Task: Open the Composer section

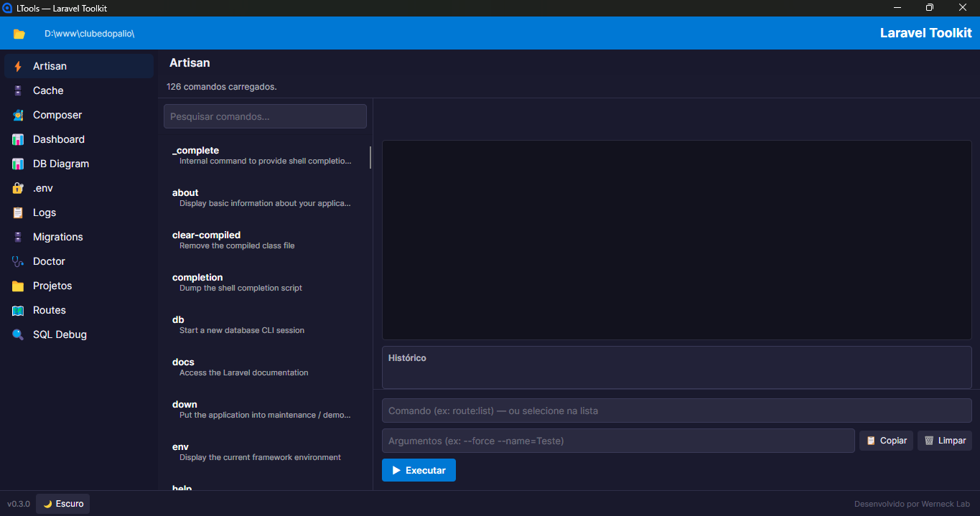Action: pyautogui.click(x=79, y=115)
